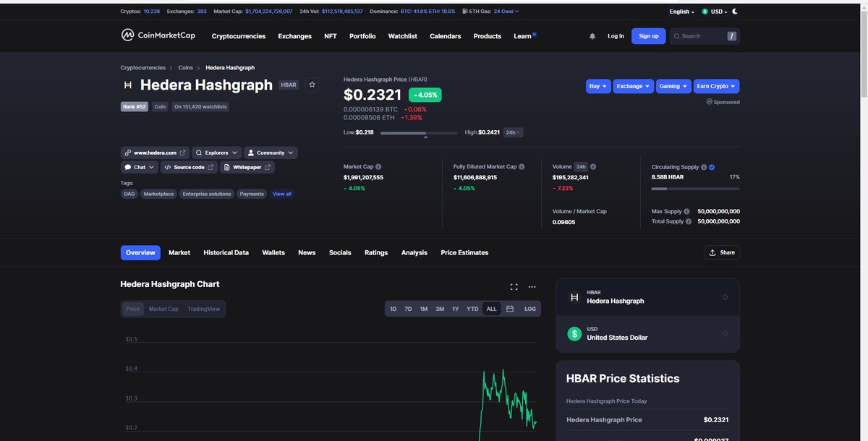Click the Share button
This screenshot has height=441, width=868.
point(722,252)
